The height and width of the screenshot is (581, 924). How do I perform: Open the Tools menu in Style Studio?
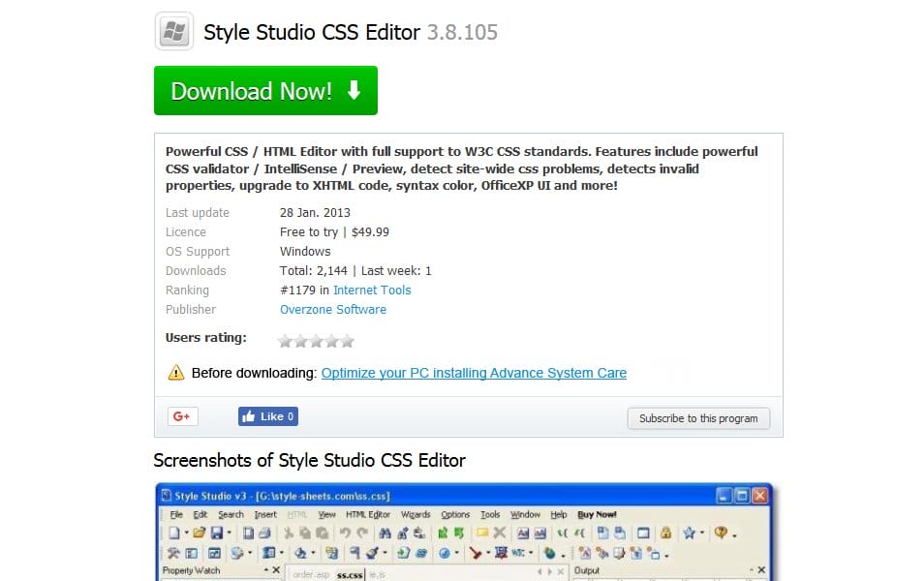(490, 514)
